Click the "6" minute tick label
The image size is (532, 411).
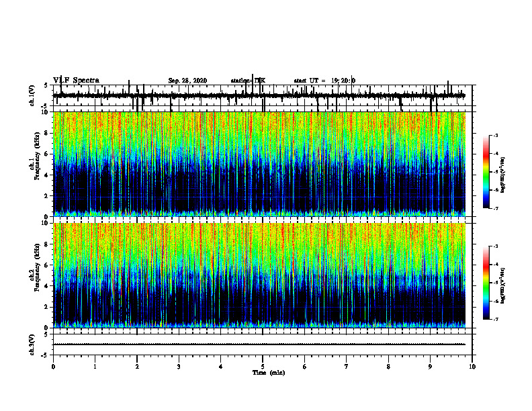tap(305, 367)
